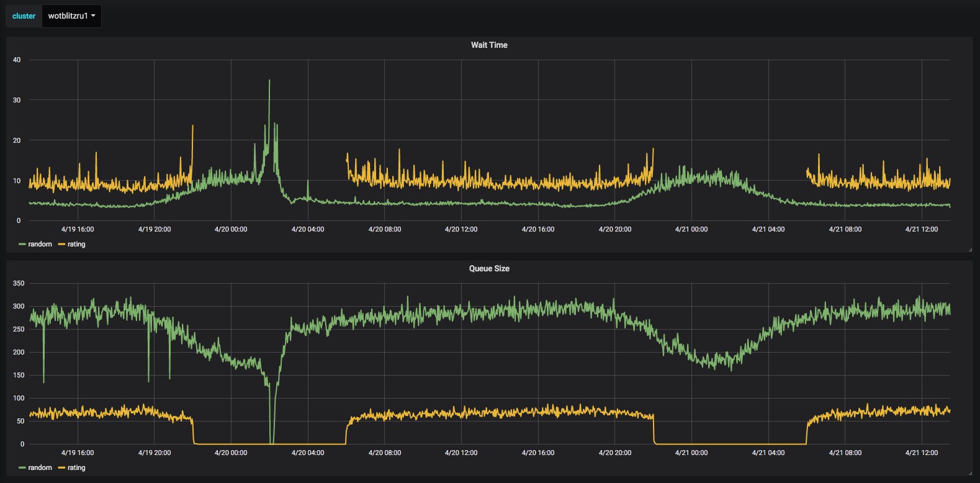Click the 4/21 12:00 label under Wait Time
The height and width of the screenshot is (483, 980).
[x=922, y=229]
